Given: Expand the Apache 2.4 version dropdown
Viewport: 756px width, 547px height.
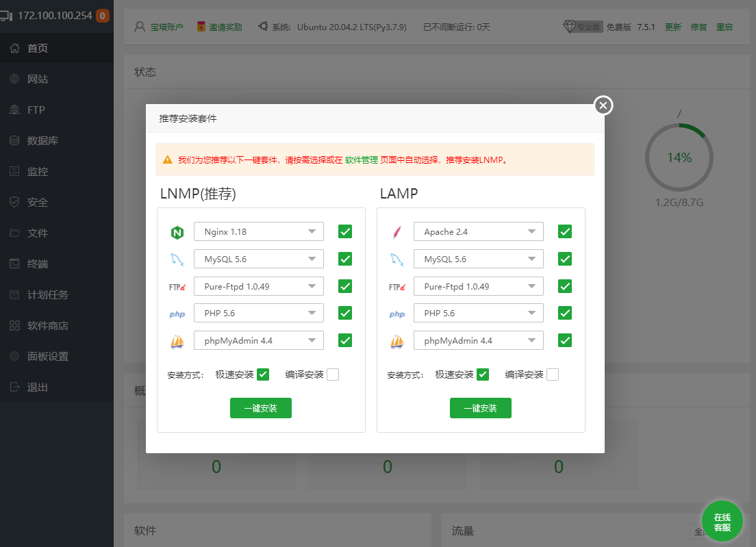Looking at the screenshot, I should tap(478, 231).
